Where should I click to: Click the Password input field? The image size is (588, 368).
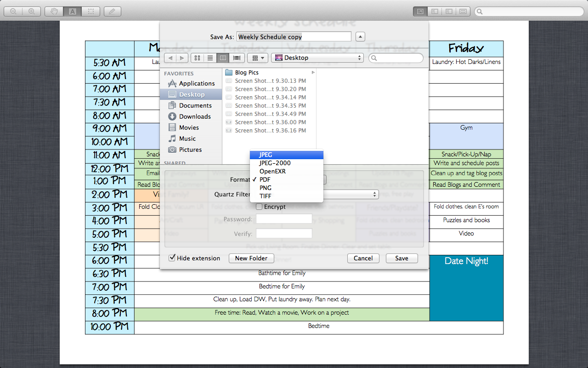pyautogui.click(x=284, y=219)
